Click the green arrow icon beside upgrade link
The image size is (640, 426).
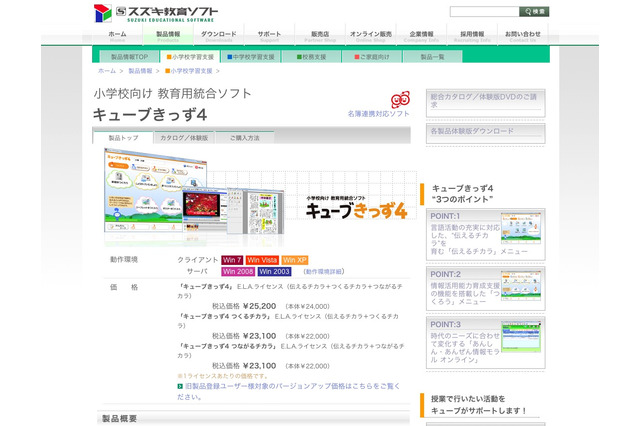[180, 386]
